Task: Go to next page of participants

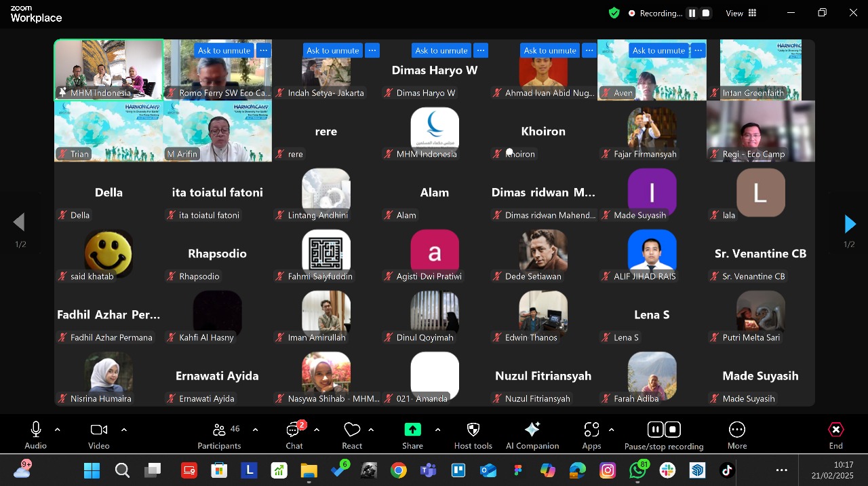Action: pyautogui.click(x=849, y=223)
